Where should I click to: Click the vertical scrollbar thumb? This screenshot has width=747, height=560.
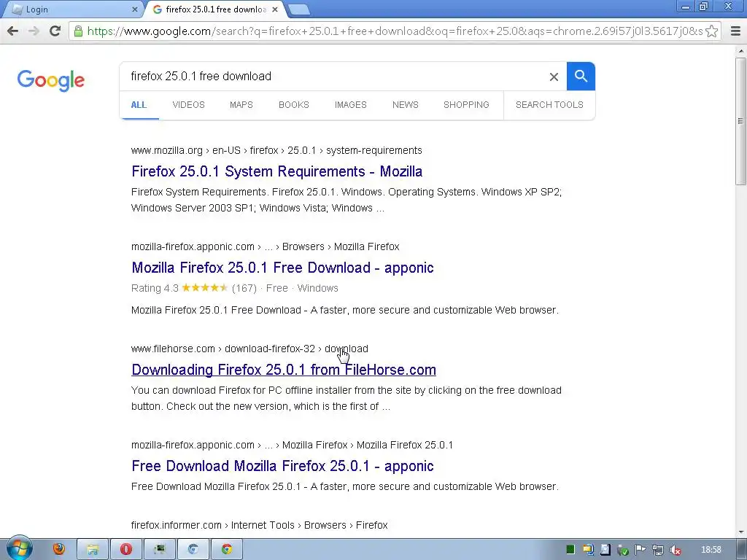[741, 121]
